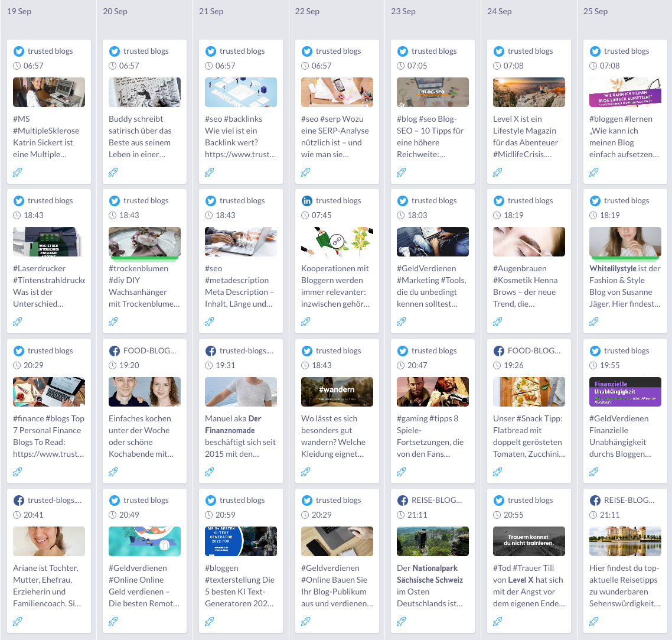Viewport: 672px width, 640px height.
Task: Open the KI-Text Generator thumbnail image
Action: [x=241, y=541]
